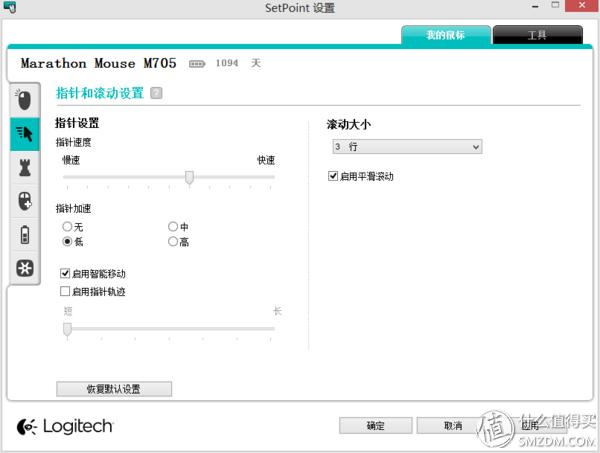Click the Logitech logo
The height and width of the screenshot is (453, 600).
pyautogui.click(x=65, y=426)
